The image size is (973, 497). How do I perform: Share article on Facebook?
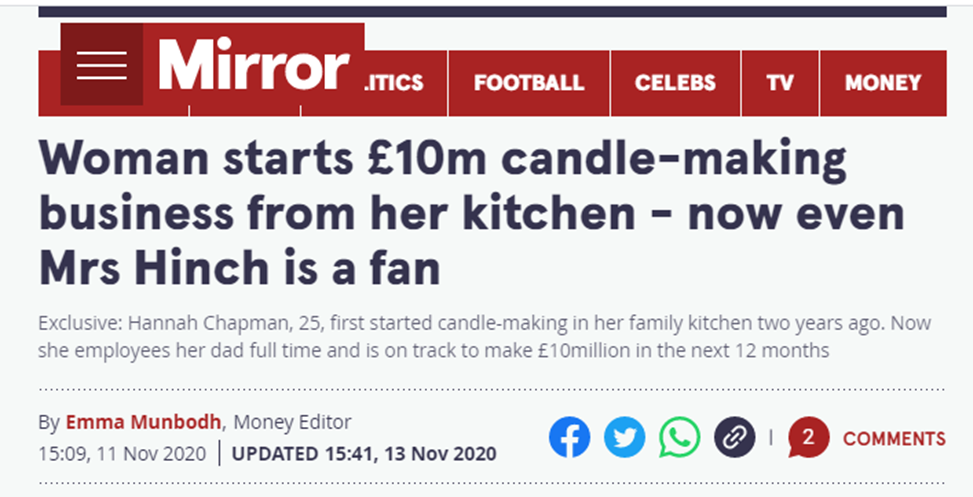click(569, 437)
